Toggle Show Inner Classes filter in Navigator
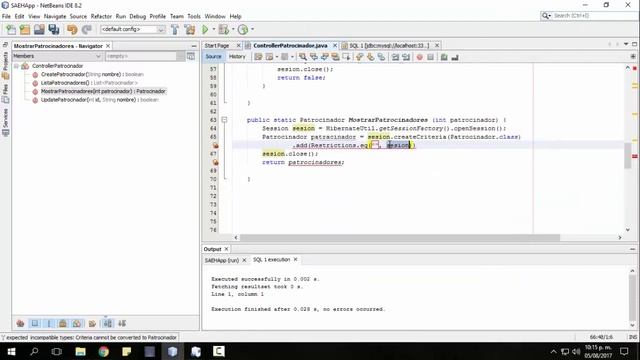640x360 pixels. tap(77, 323)
